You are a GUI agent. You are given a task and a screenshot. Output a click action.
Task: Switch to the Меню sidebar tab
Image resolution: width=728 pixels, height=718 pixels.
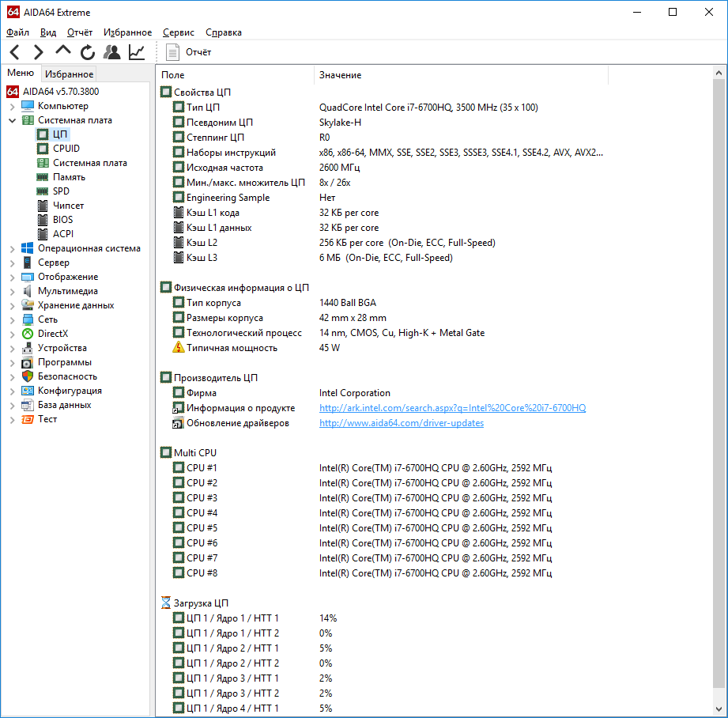tap(21, 73)
